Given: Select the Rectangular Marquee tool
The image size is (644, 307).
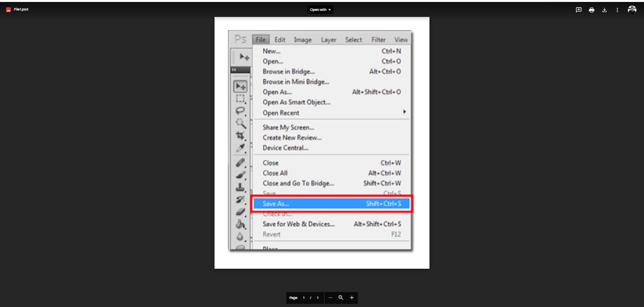Looking at the screenshot, I should [x=240, y=99].
